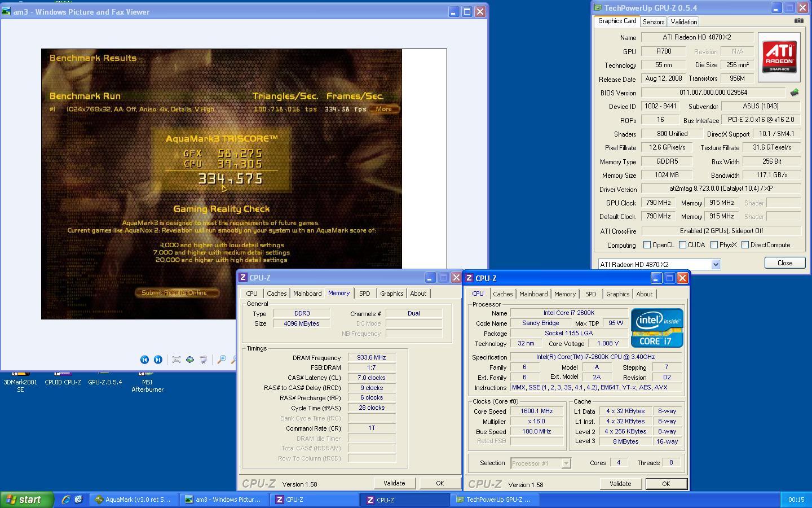Open CPUID CPU-Z desktop shortcut

point(63,378)
